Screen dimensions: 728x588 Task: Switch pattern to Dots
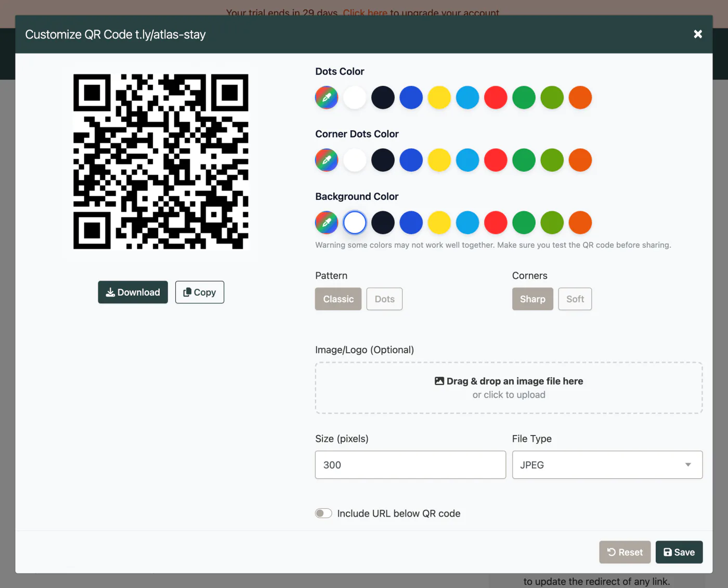[384, 299]
